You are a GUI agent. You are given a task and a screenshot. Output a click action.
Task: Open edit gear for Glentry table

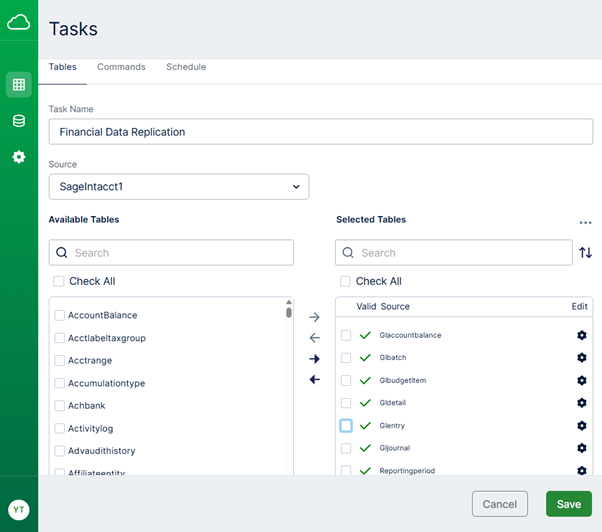pyautogui.click(x=582, y=425)
